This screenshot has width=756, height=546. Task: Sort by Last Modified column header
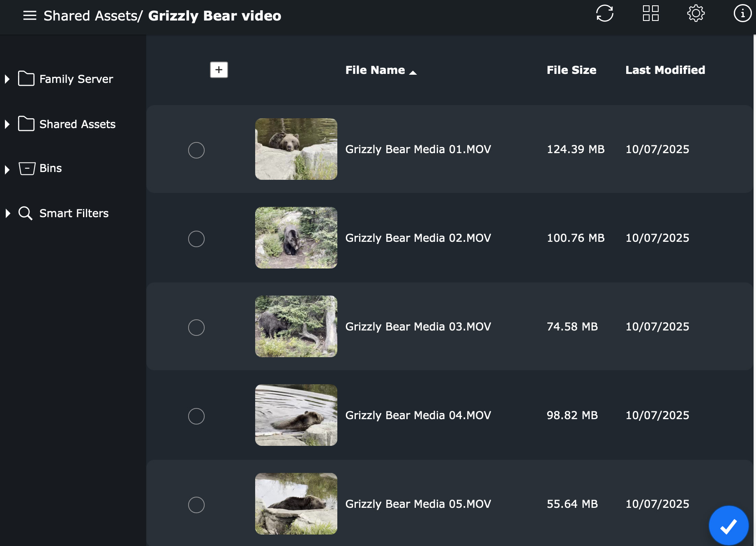click(x=665, y=70)
